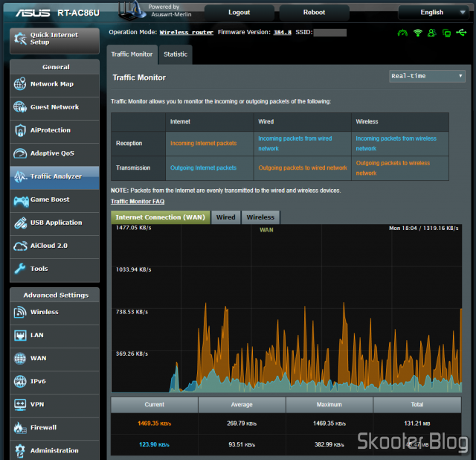
Task: Click the green network clients status icon
Action: point(446,33)
